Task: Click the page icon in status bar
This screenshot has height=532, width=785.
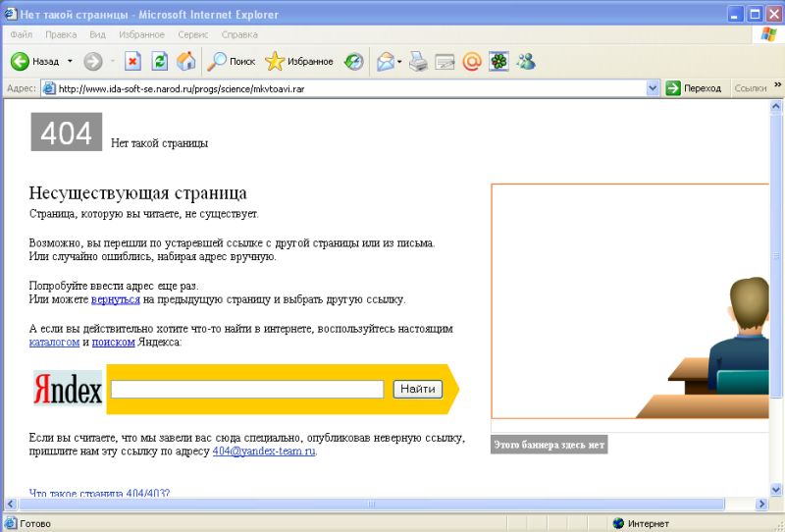Action: tap(10, 523)
